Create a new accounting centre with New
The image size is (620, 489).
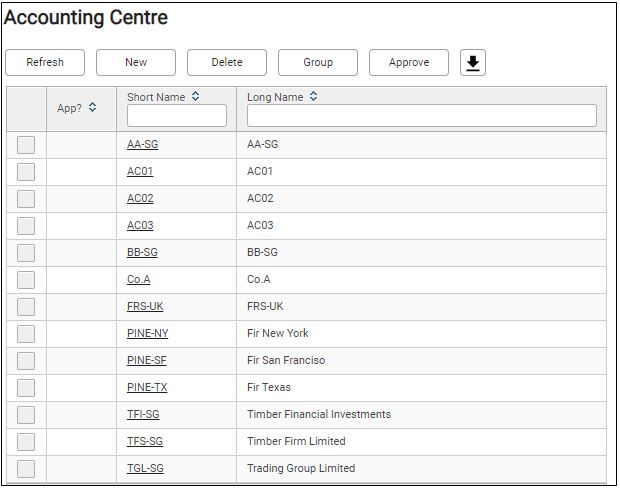[x=136, y=62]
